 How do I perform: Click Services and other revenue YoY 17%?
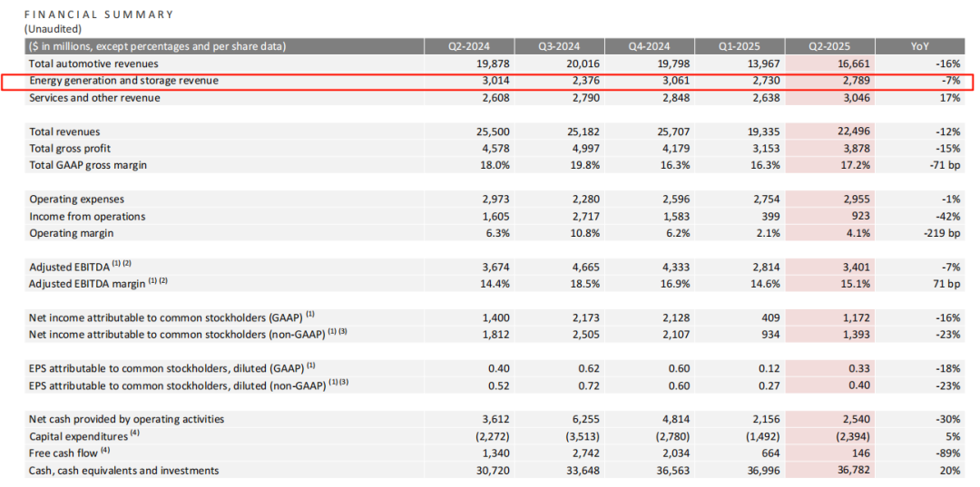(949, 98)
